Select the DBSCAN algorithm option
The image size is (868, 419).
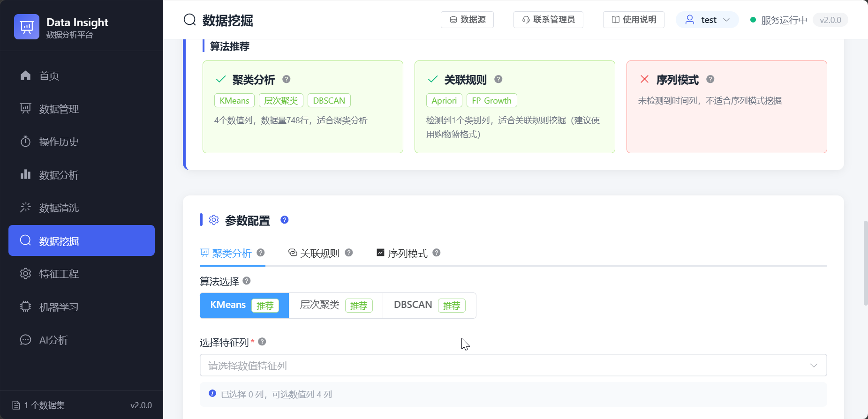[429, 306]
